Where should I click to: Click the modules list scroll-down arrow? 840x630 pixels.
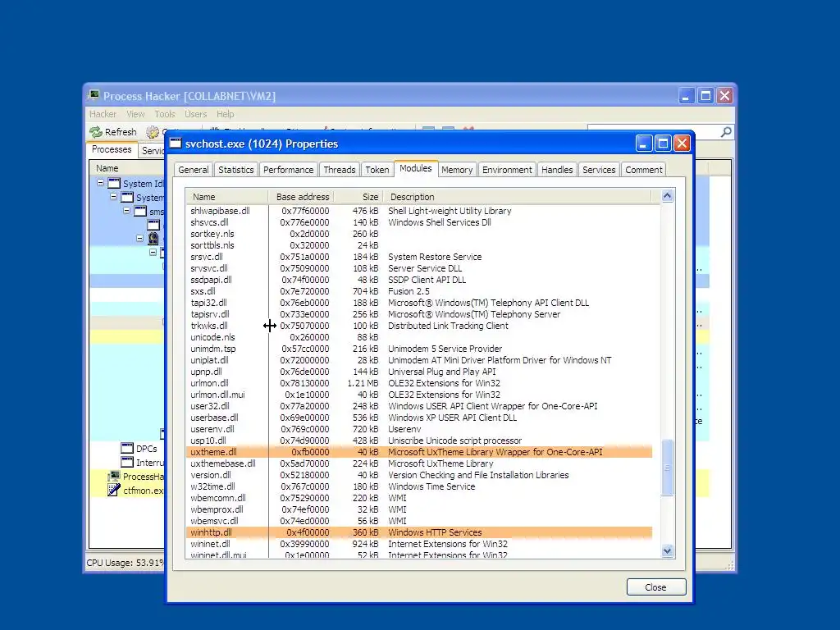(x=667, y=550)
